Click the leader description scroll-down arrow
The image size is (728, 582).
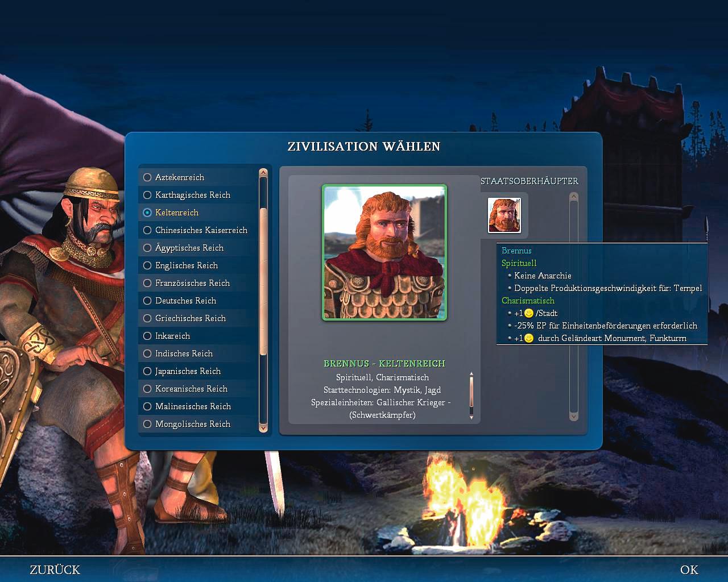point(471,417)
